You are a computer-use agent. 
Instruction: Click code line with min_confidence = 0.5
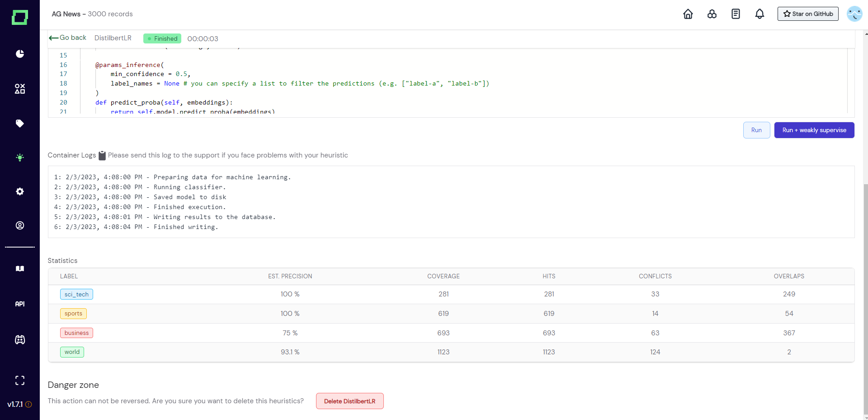pos(151,74)
